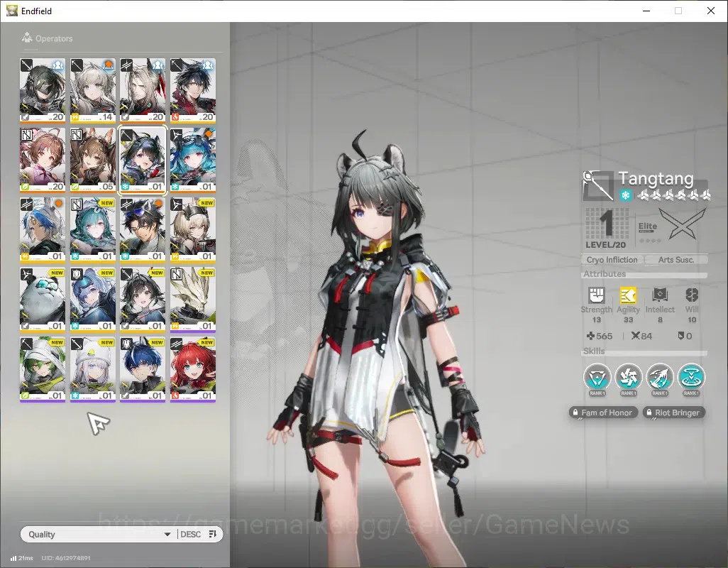Image resolution: width=728 pixels, height=568 pixels.
Task: Click the highlighted Agility attribute icon
Action: [x=628, y=295]
